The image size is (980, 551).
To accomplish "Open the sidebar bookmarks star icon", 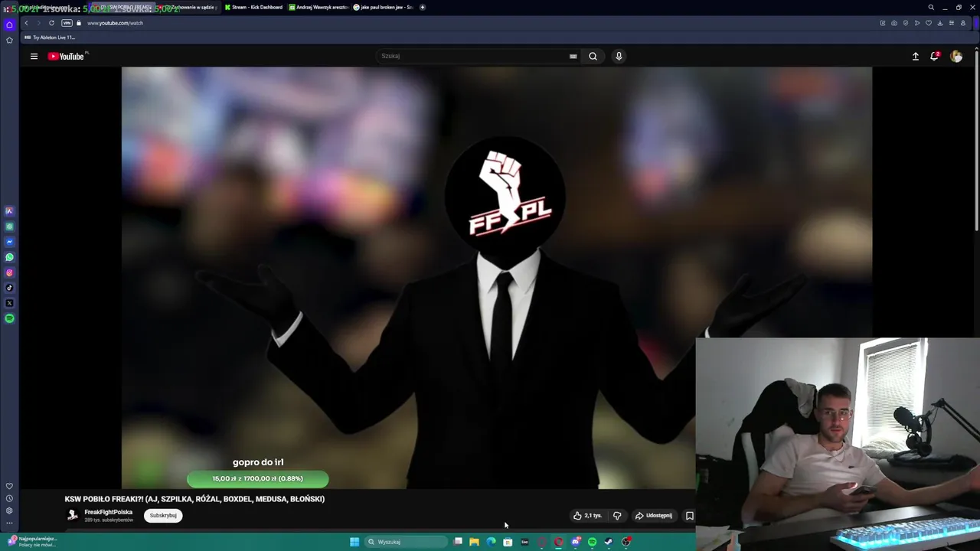I will coord(9,40).
